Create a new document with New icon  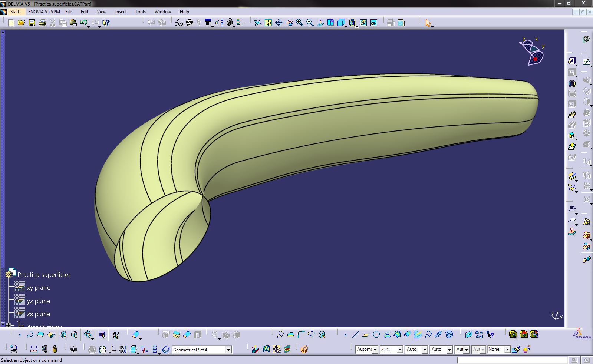coord(11,23)
